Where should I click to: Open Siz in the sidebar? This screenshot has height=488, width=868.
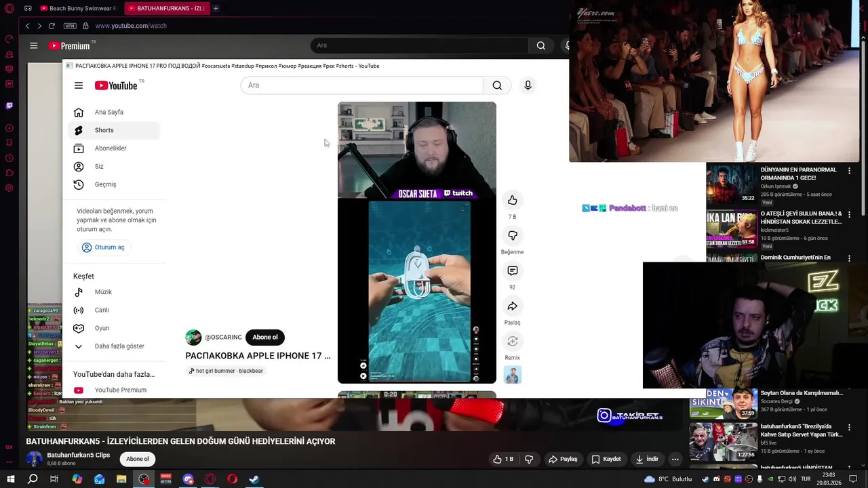(114, 167)
